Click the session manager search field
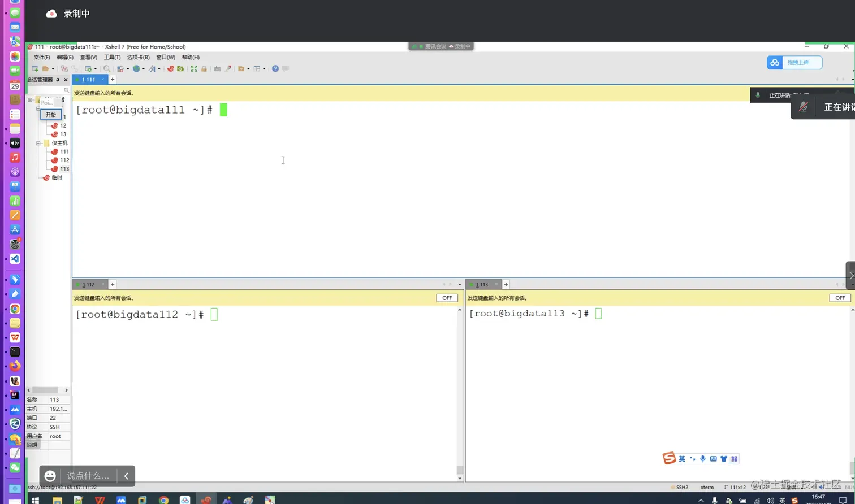Viewport: 855px width, 504px height. (x=49, y=90)
